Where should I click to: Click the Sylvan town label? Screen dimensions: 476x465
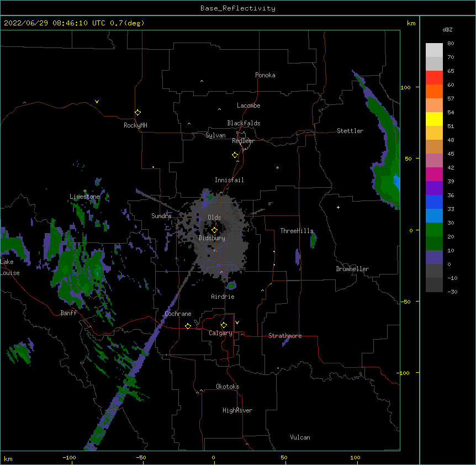215,135
